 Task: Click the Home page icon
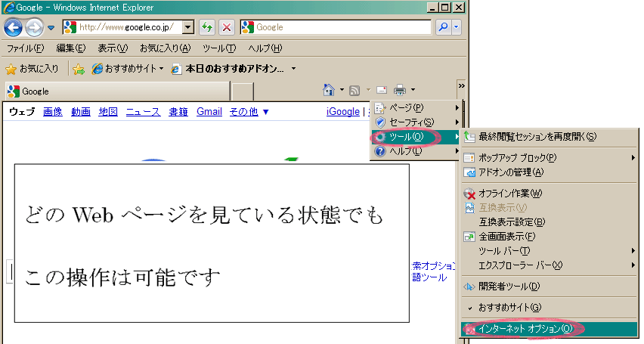[329, 90]
